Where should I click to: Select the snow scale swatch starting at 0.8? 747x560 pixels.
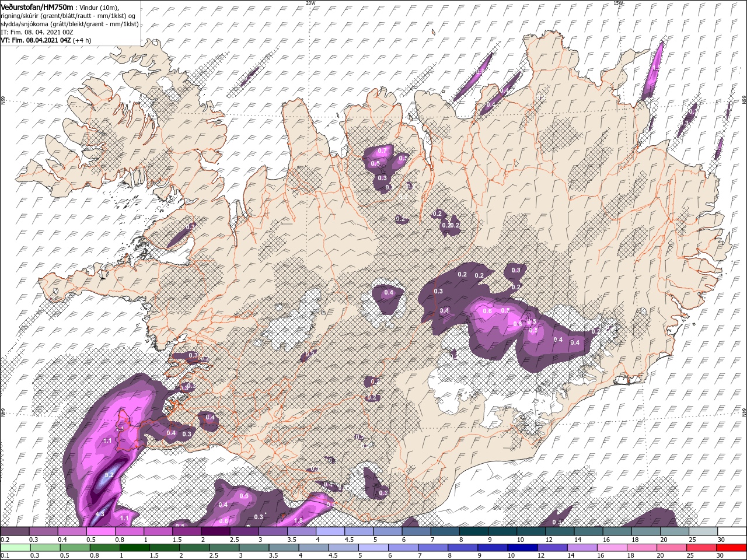128,531
